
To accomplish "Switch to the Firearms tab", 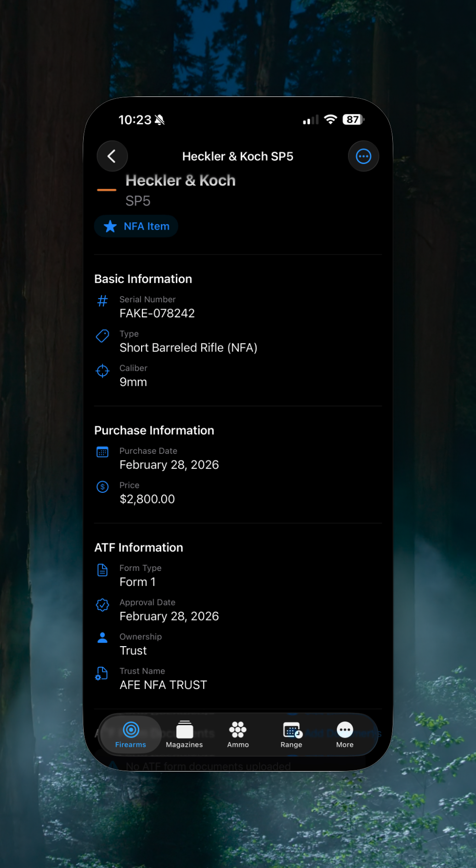I will [x=130, y=734].
